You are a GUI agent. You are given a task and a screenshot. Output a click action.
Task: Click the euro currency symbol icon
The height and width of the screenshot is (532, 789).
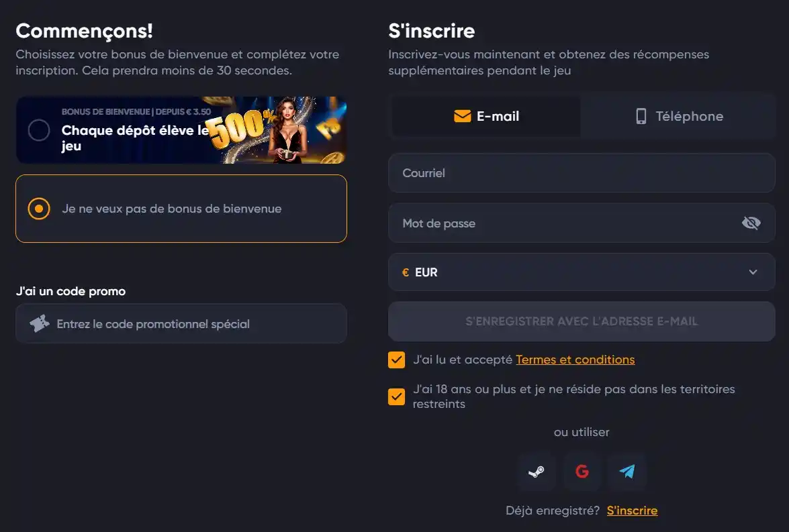(406, 272)
